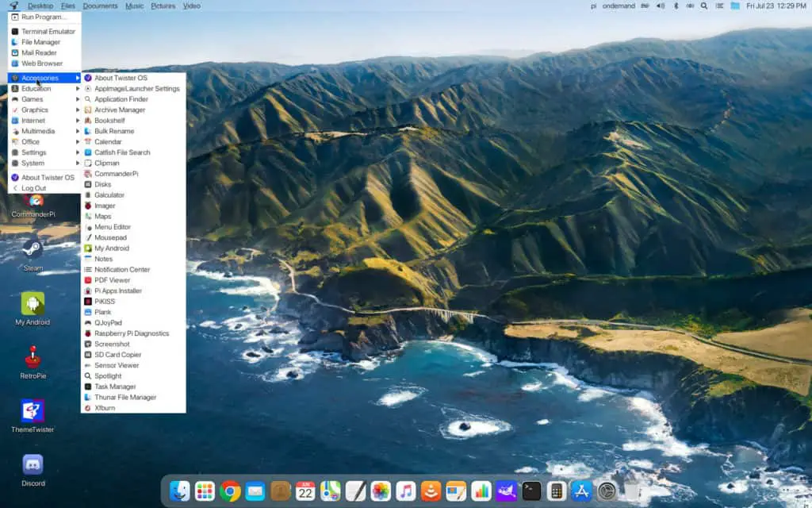Launch Chrome from the dock
Viewport: 812px width, 508px height.
pyautogui.click(x=230, y=491)
